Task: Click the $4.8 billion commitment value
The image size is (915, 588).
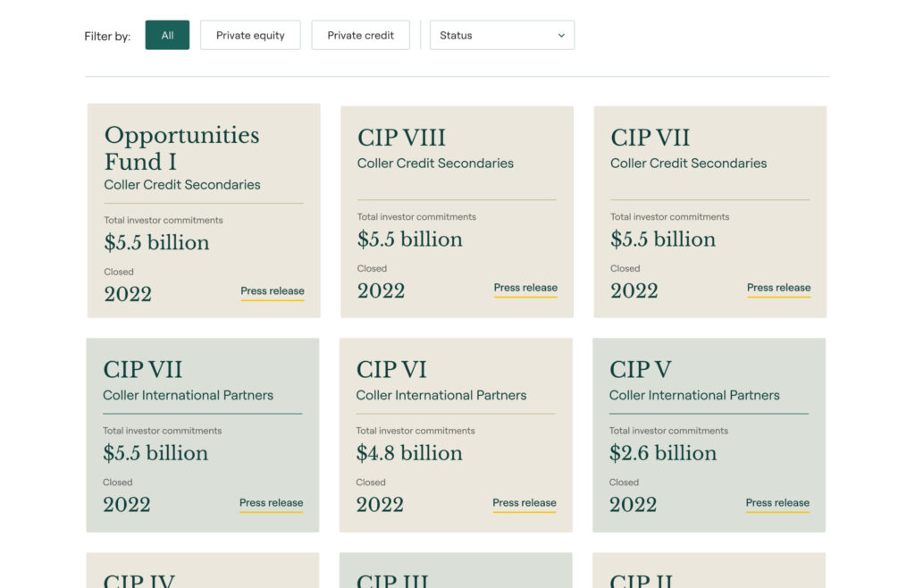Action: pyautogui.click(x=409, y=453)
